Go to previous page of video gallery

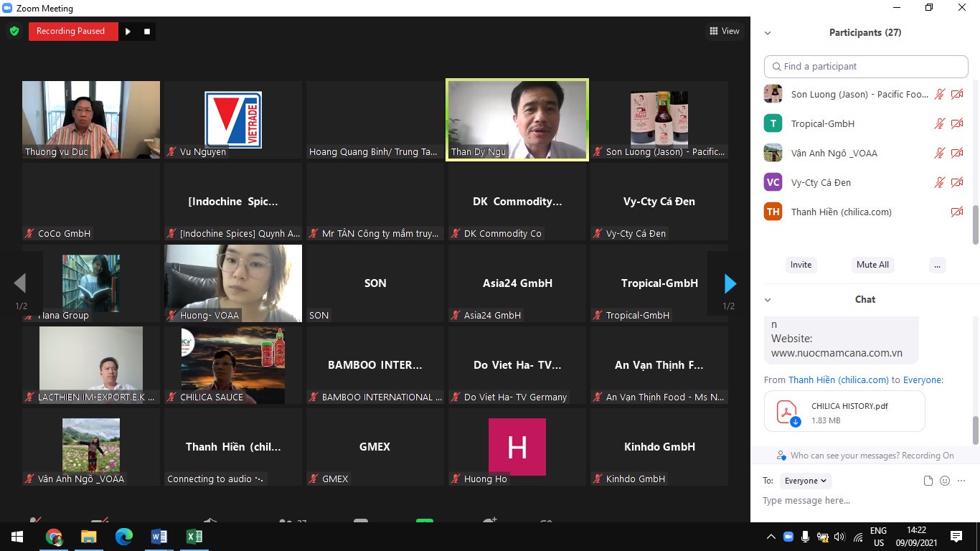coord(20,284)
